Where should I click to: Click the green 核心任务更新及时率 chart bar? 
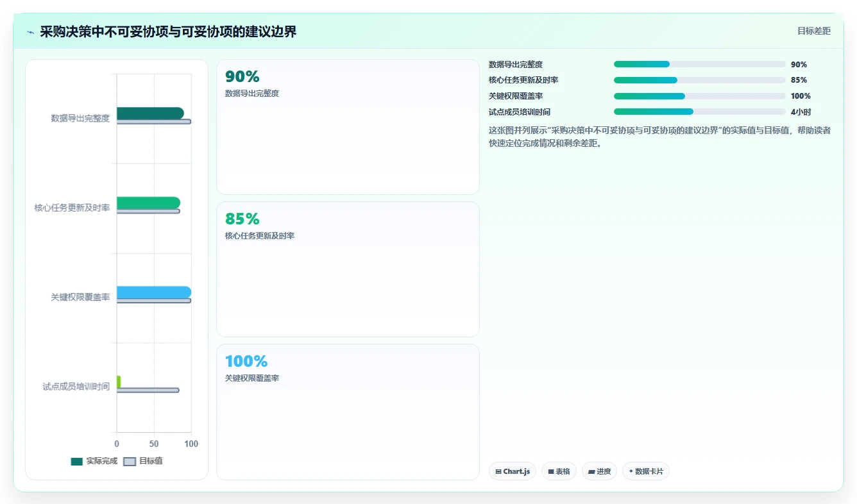click(x=148, y=203)
